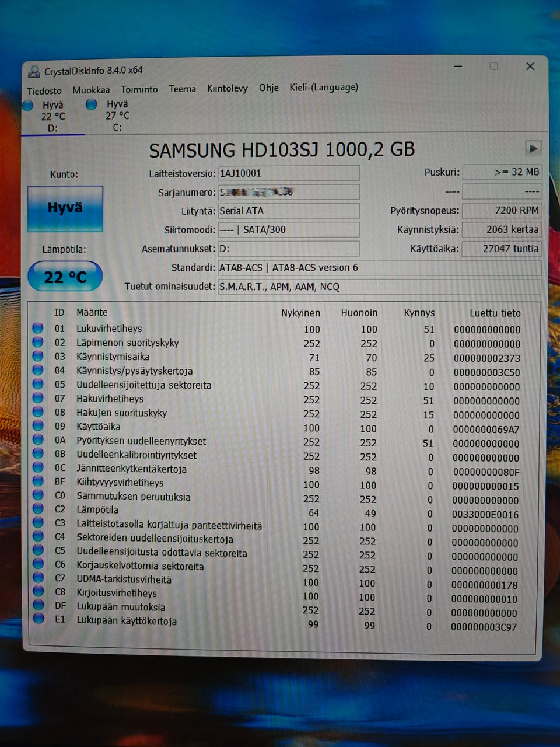Click the status orb for 03 Käynnistymisaika
The image size is (560, 747).
[38, 356]
